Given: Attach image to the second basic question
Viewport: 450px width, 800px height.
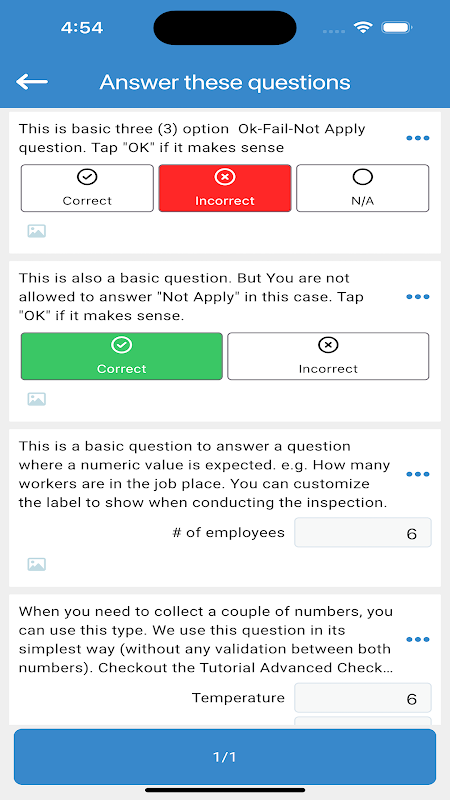Looking at the screenshot, I should 37,399.
